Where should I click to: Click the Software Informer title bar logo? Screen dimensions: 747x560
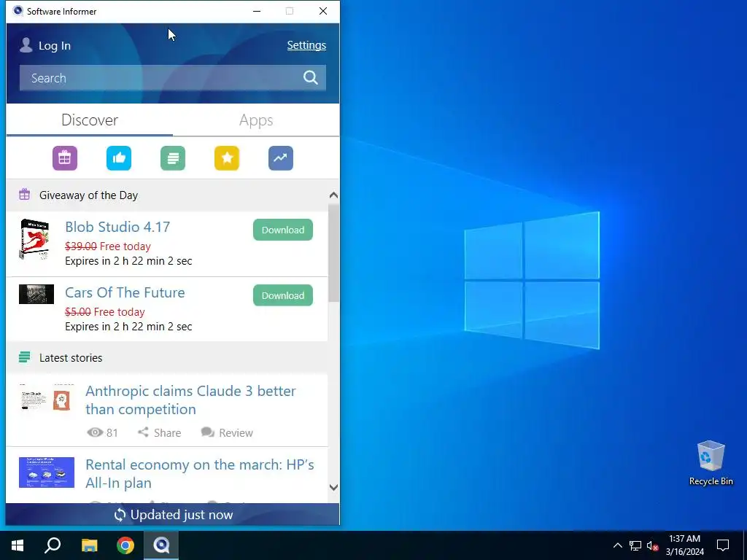click(18, 11)
